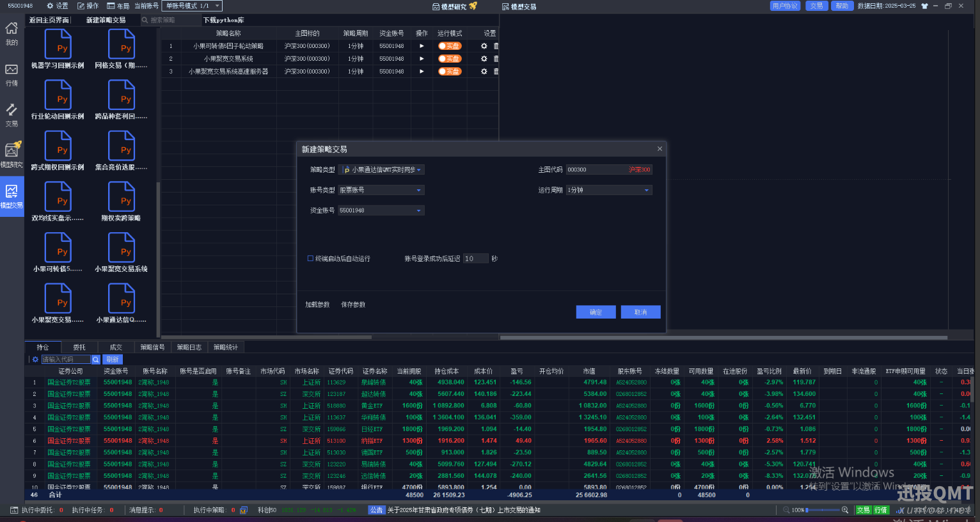Open the 模型研究 sidebar icon

coord(12,155)
